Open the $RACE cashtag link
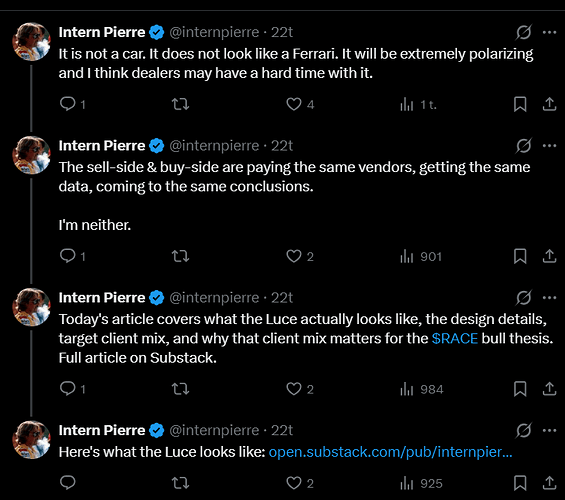This screenshot has width=565, height=500. tap(455, 339)
